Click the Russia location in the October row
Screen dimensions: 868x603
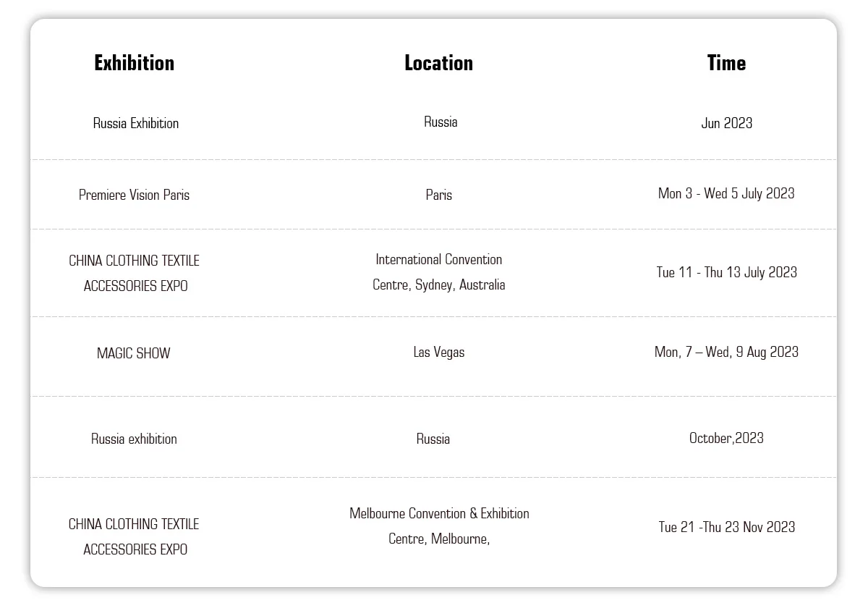point(433,439)
